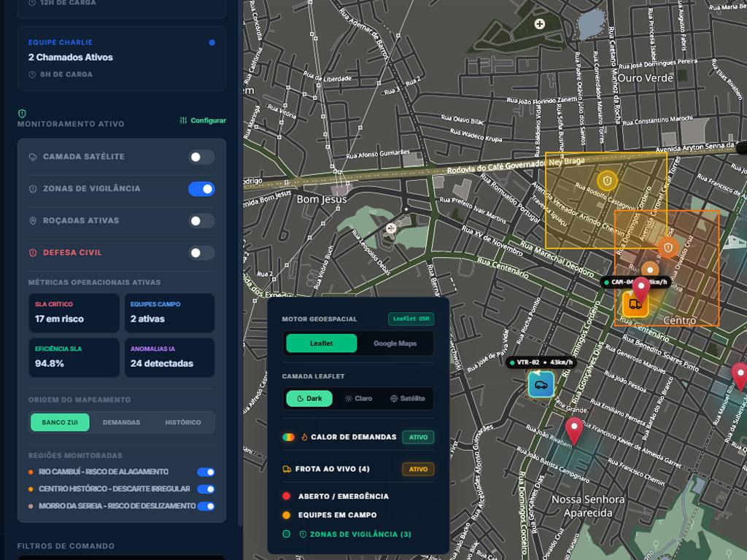The width and height of the screenshot is (747, 560).
Task: Select the Demandas mapping source tab
Action: coord(122,422)
